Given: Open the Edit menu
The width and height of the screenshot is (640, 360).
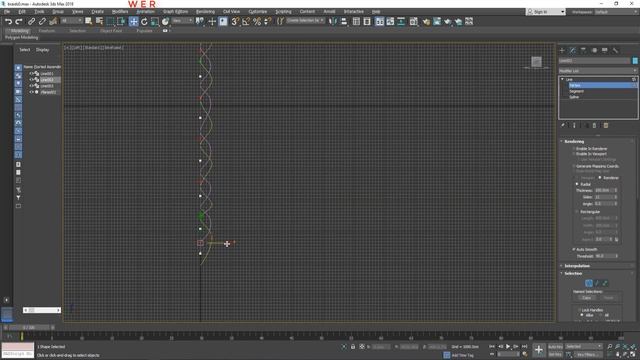Looking at the screenshot, I should pyautogui.click(x=22, y=12).
